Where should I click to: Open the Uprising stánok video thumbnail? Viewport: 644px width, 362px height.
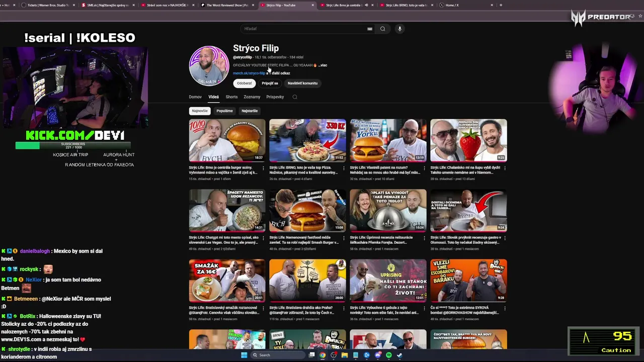point(388,280)
